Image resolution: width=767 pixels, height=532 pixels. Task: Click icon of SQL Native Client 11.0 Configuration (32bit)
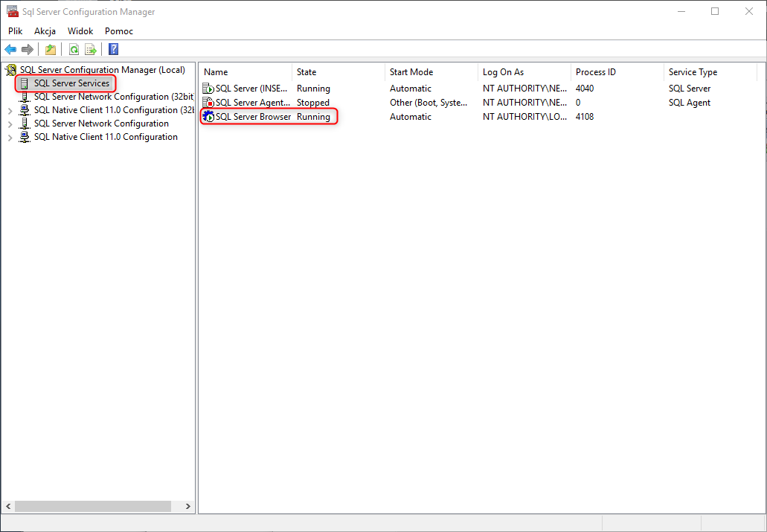(25, 110)
